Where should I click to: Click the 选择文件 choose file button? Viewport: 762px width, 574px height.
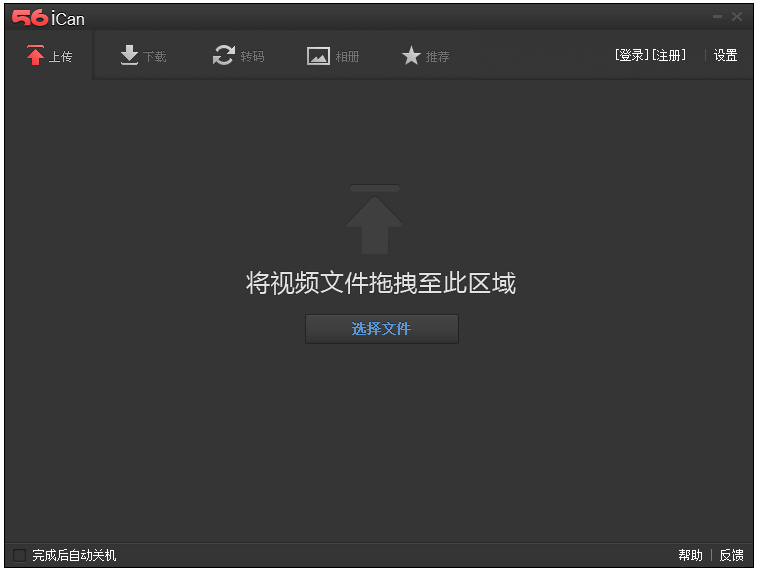tap(381, 329)
